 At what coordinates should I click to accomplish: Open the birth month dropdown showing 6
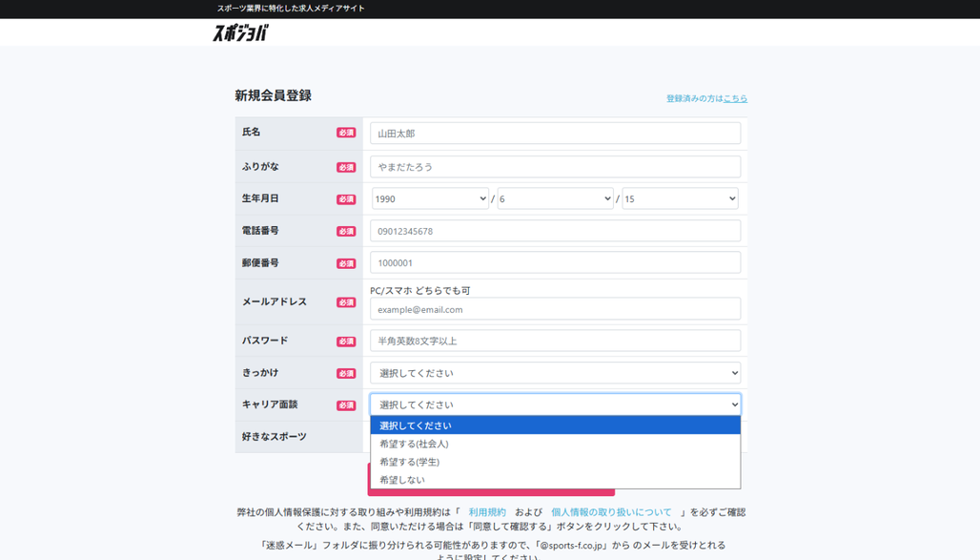click(555, 198)
